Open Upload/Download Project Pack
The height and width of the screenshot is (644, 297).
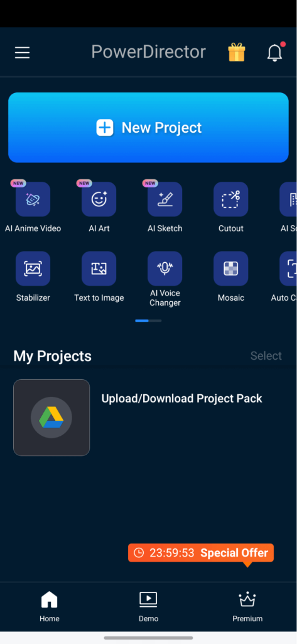click(x=181, y=398)
